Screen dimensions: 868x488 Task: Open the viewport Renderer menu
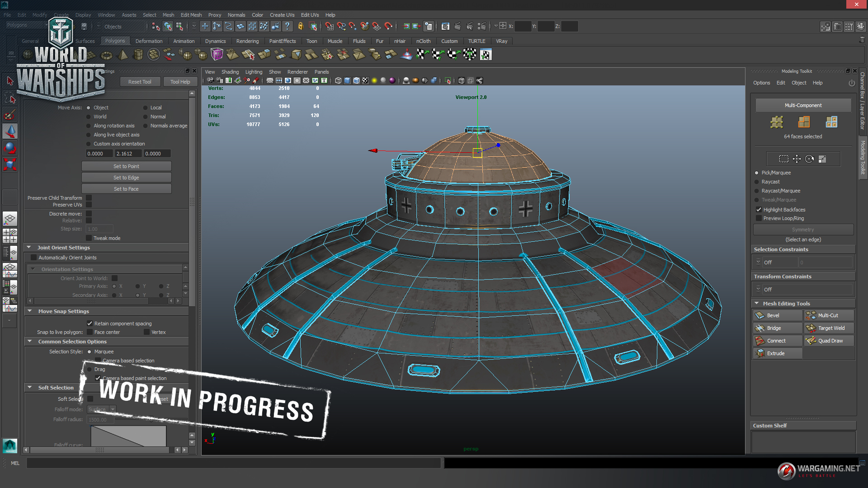click(x=297, y=72)
